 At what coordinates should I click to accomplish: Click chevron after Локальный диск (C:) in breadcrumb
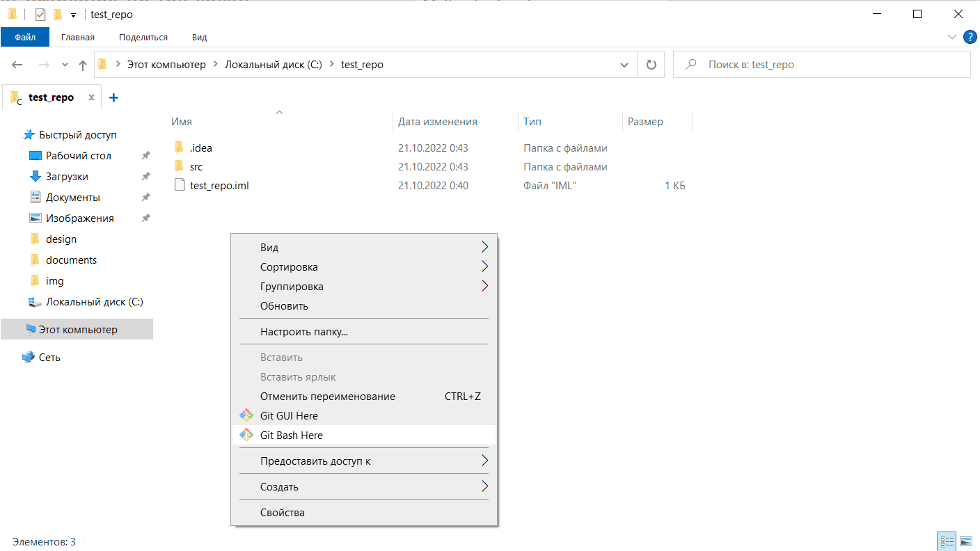click(x=331, y=65)
